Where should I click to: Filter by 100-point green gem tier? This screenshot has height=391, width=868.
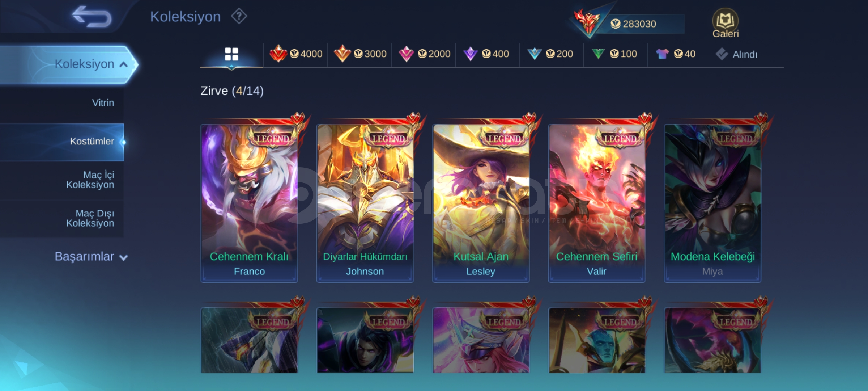pos(614,54)
